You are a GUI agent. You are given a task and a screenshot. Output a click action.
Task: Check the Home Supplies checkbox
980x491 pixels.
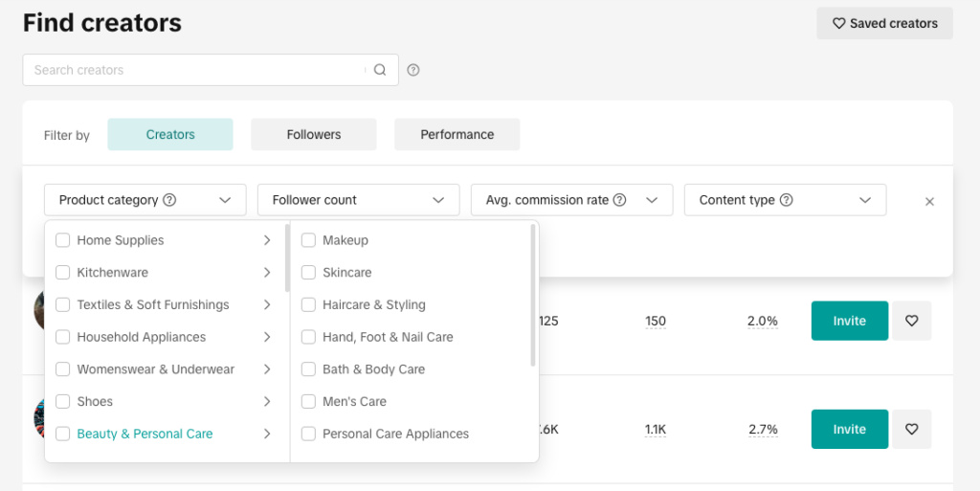(x=63, y=240)
